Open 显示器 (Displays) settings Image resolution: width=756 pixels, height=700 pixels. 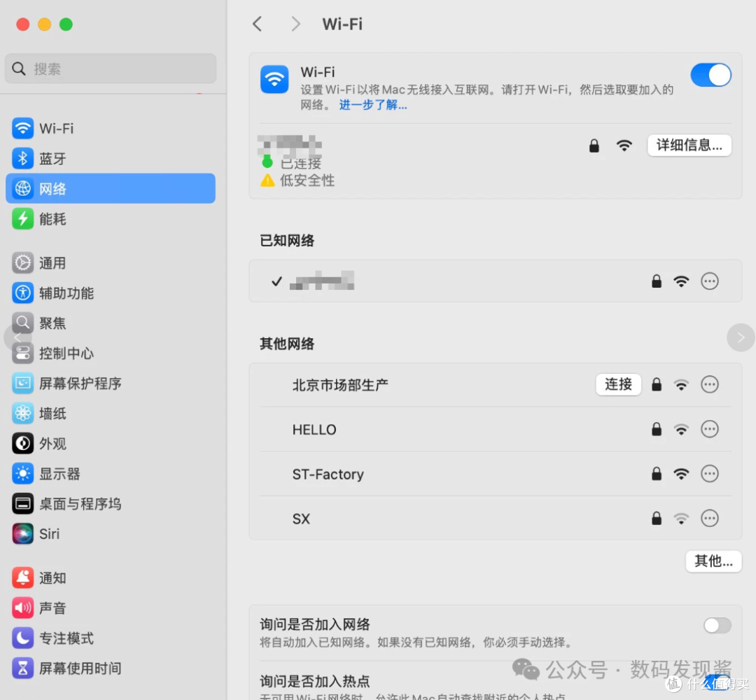110,474
